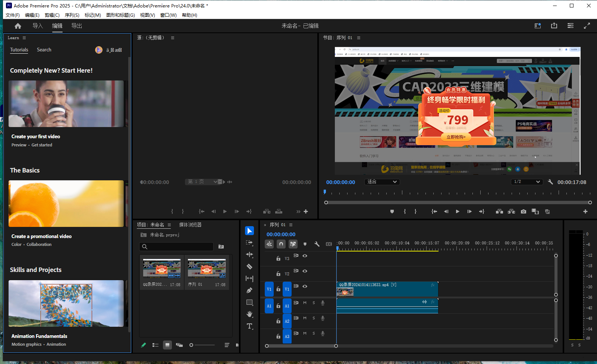Activate the Pen tool in the toolbar

click(x=249, y=290)
